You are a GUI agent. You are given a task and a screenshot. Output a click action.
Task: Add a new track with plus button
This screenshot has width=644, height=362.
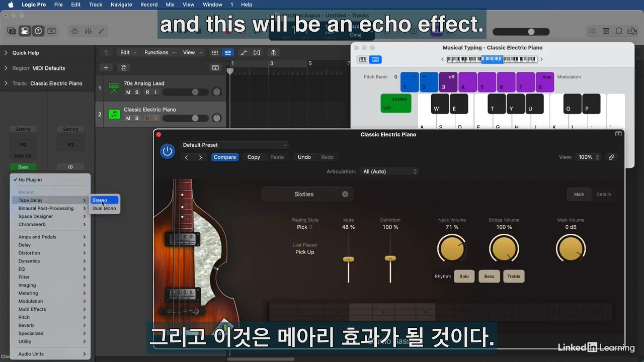click(106, 68)
